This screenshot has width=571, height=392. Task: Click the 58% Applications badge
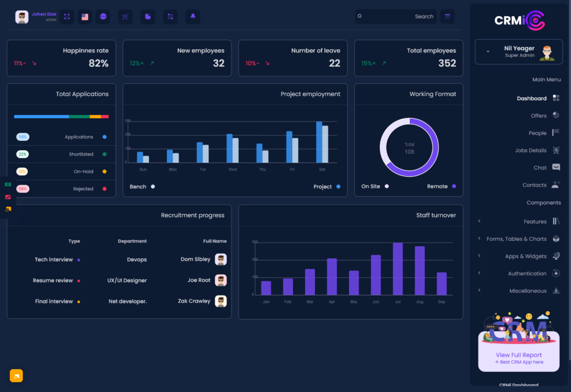22,137
